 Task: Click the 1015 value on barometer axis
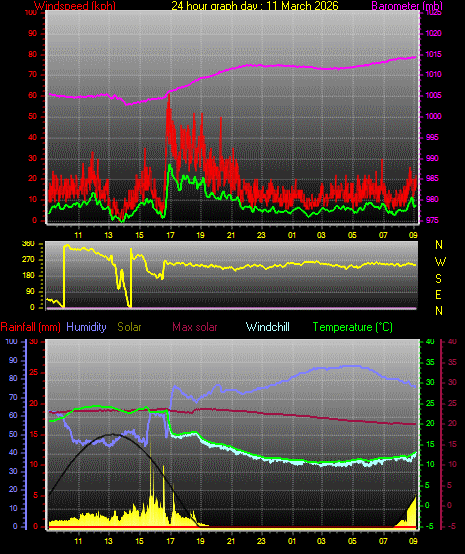tap(433, 54)
